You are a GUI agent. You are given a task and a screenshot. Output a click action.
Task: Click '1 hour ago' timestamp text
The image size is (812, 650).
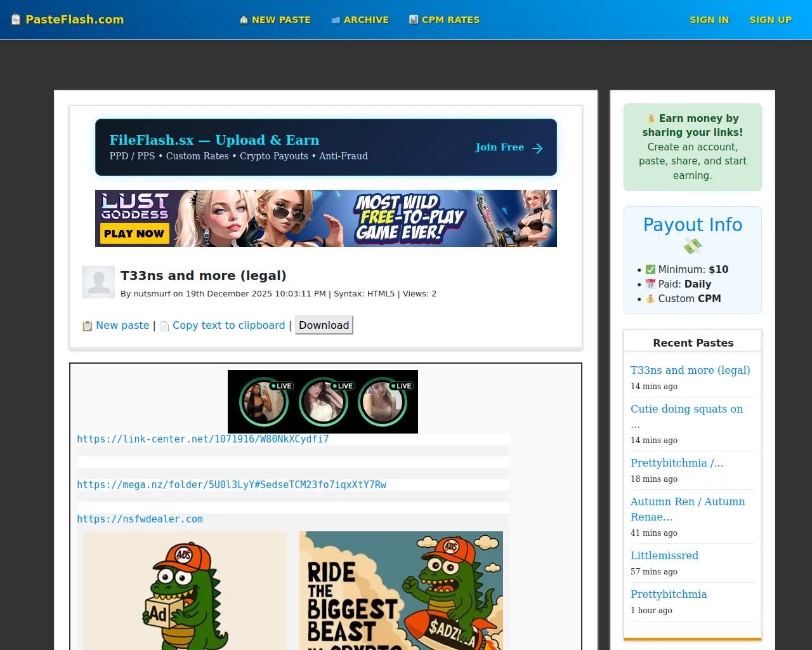(652, 610)
